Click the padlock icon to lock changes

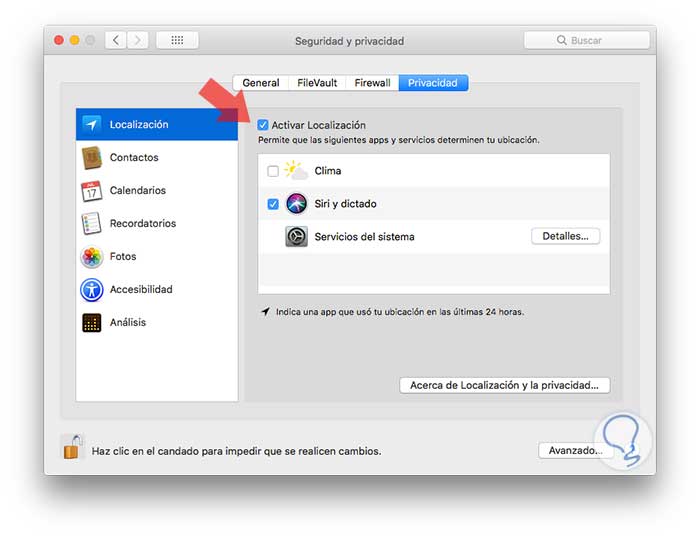[72, 447]
